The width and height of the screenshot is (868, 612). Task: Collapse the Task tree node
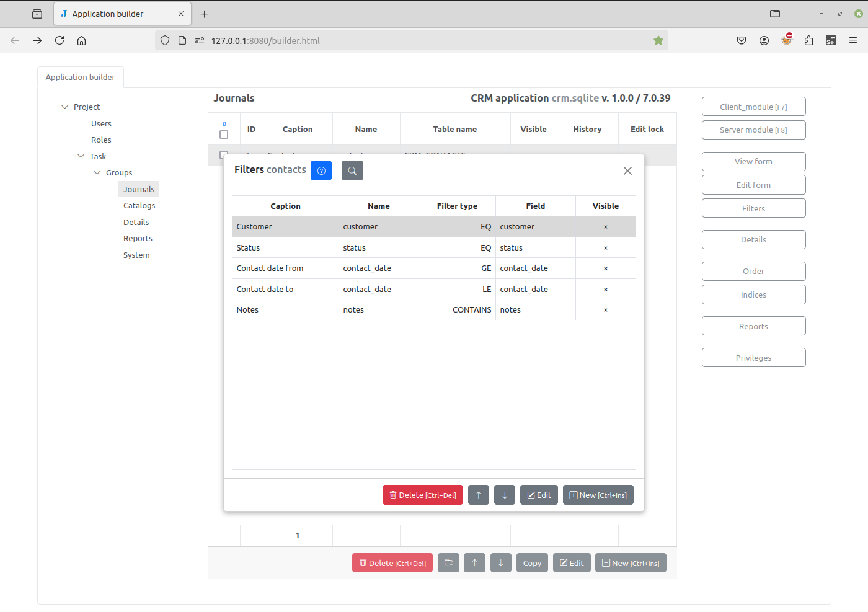click(x=81, y=156)
